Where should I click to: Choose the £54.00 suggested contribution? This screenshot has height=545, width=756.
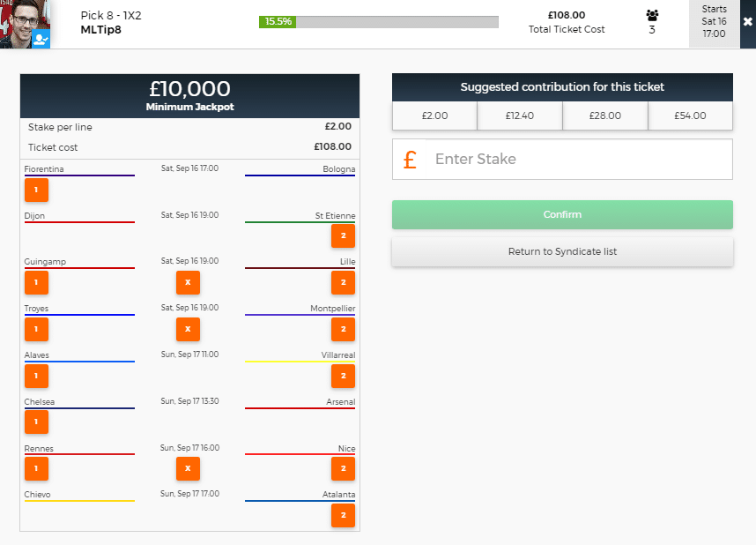690,116
